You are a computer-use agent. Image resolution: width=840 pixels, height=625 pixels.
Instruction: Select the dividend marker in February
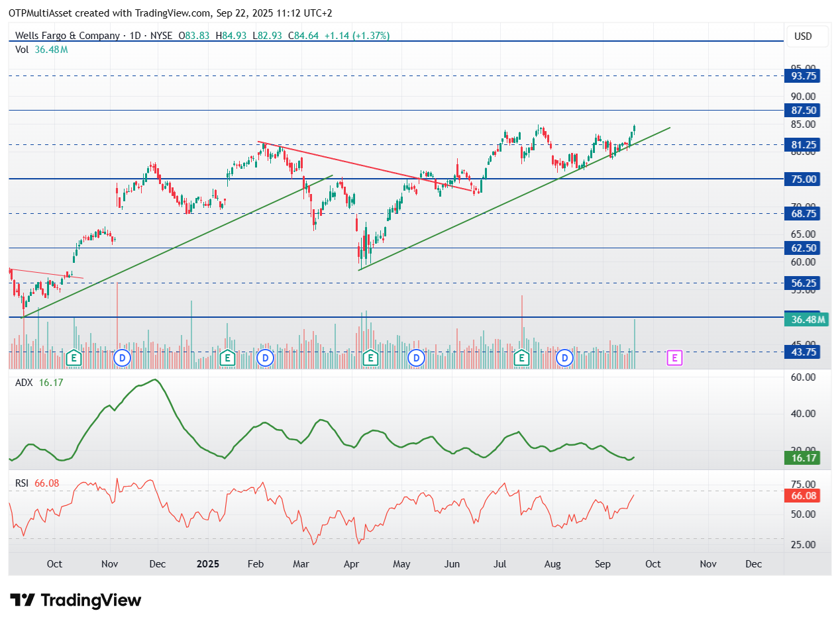[265, 358]
